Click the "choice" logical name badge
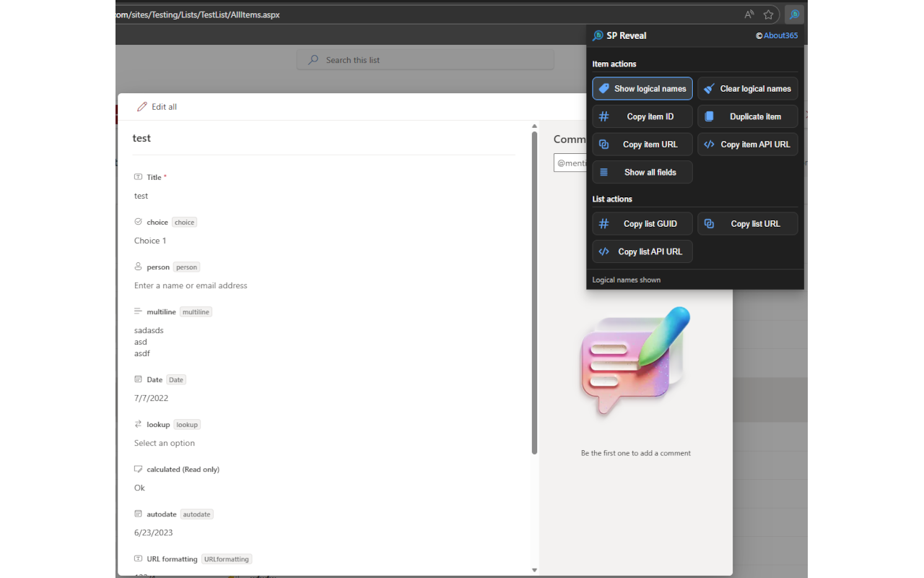The image size is (924, 578). pyautogui.click(x=185, y=223)
